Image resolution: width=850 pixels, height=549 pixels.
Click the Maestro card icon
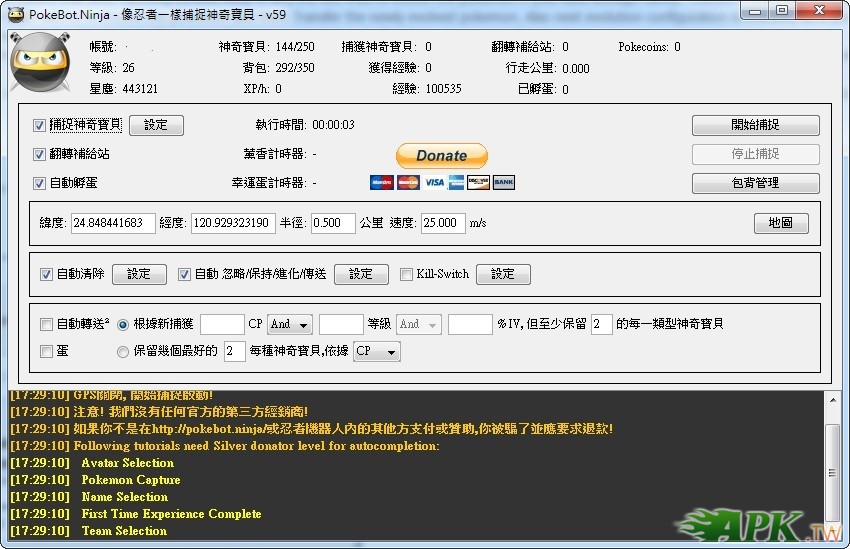(x=382, y=183)
